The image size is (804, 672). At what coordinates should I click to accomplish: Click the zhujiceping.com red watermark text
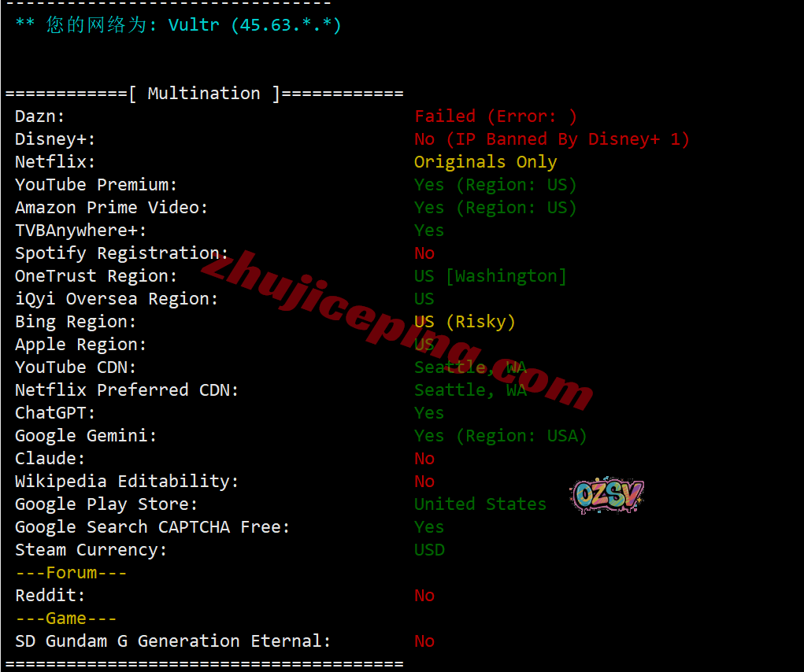(398, 330)
